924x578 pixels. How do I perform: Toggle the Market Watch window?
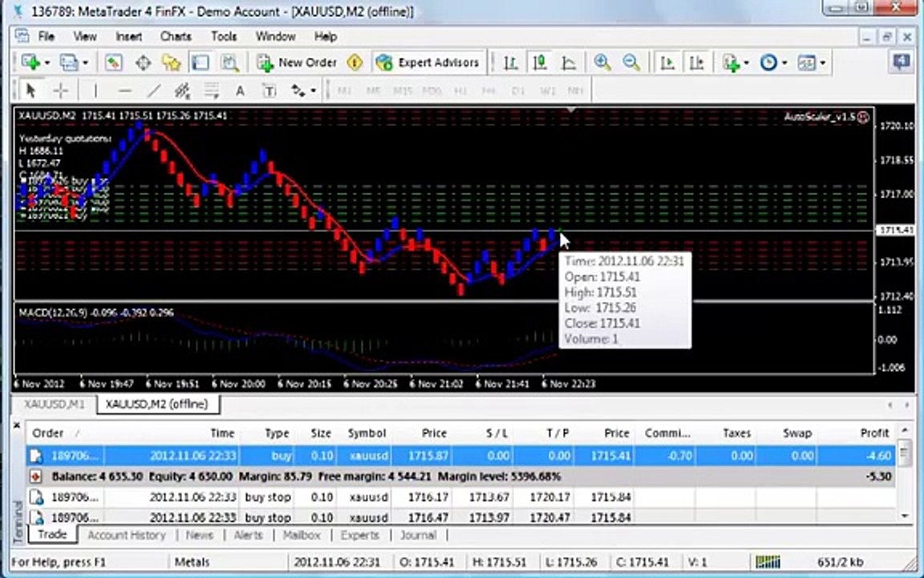[113, 62]
